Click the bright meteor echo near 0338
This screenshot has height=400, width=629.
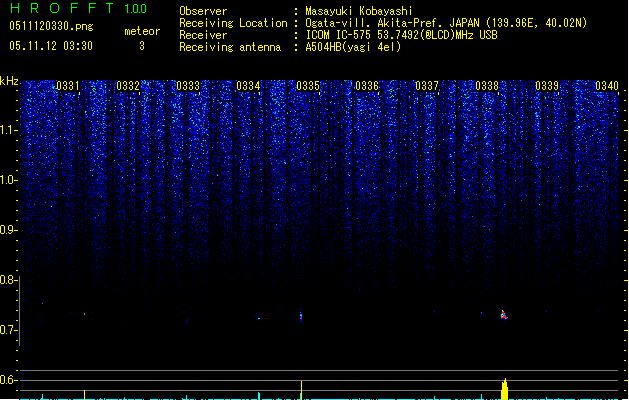[504, 315]
